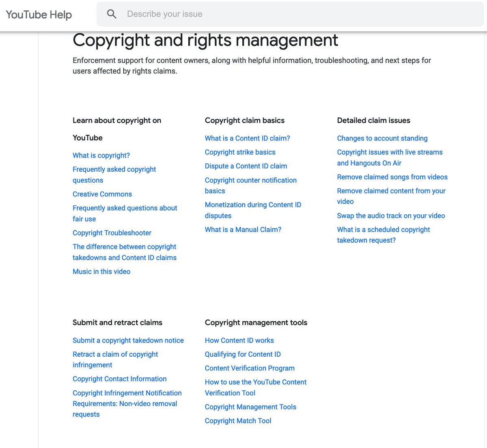Open the YouTube Help home logo
Screen dimensions: 487x448
pyautogui.click(x=39, y=15)
